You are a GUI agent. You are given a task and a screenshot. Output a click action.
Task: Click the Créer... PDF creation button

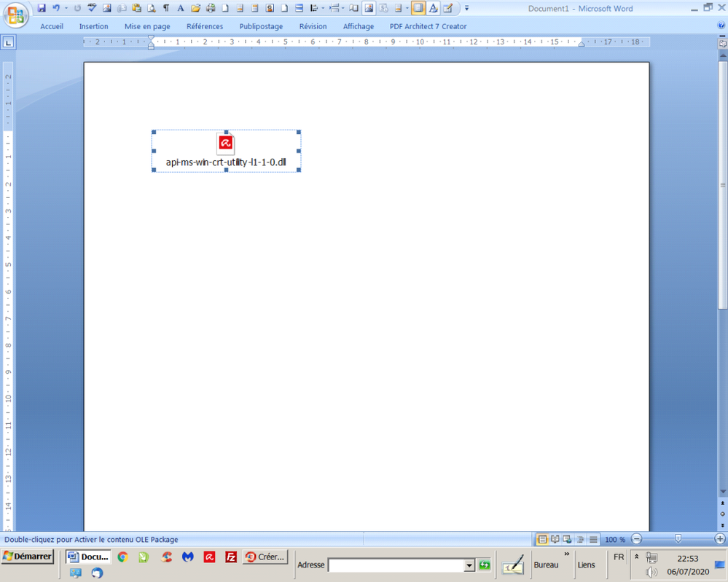click(265, 557)
